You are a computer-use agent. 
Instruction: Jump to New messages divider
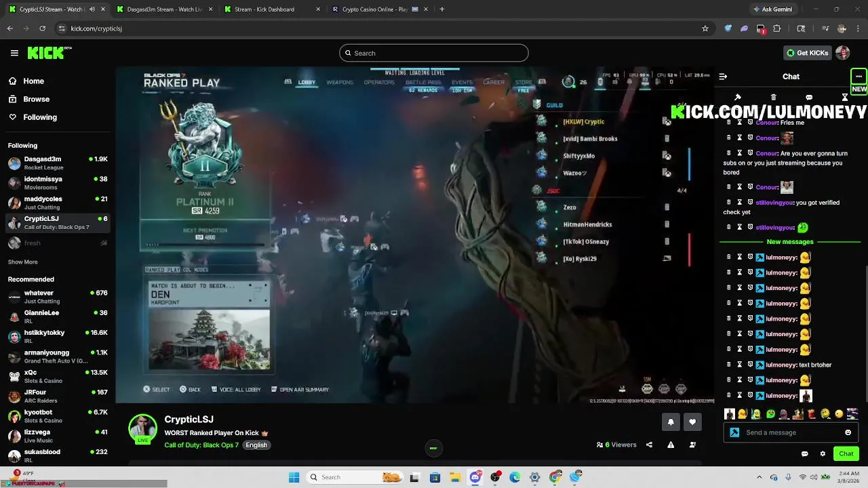click(x=790, y=242)
